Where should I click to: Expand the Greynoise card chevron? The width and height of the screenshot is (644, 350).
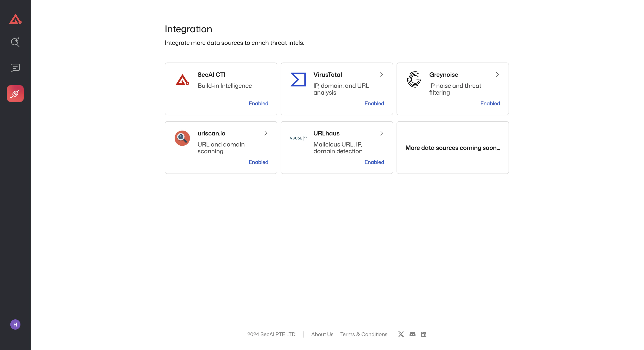[497, 75]
